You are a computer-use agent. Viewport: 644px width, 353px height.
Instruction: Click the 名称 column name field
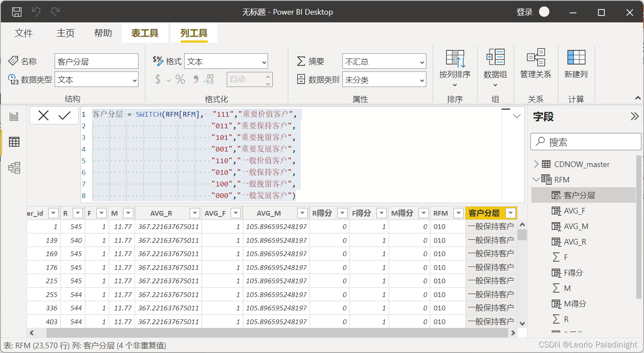point(96,62)
